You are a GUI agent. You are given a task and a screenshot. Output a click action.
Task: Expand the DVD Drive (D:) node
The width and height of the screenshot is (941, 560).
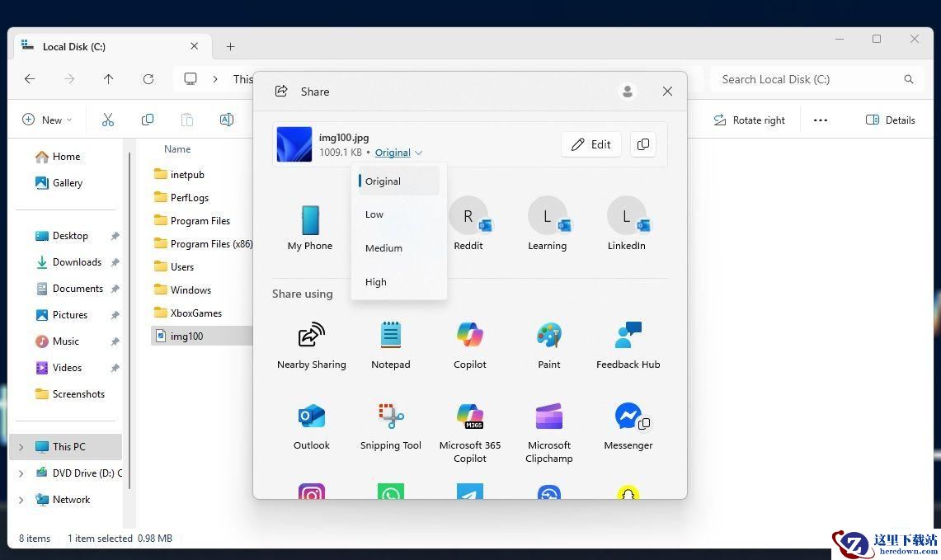(x=21, y=473)
